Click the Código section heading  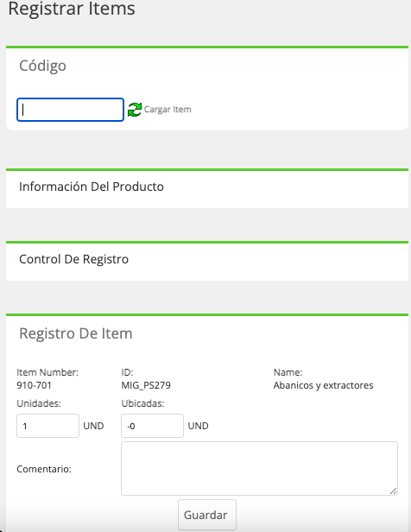coord(42,66)
